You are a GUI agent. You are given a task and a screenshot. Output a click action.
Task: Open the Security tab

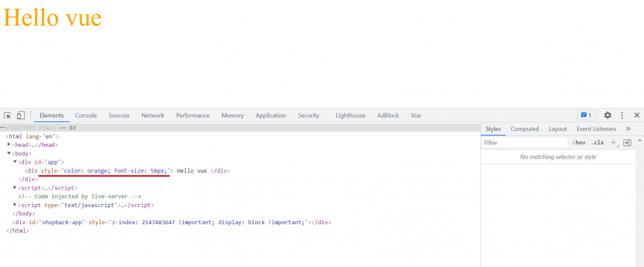pyautogui.click(x=308, y=116)
